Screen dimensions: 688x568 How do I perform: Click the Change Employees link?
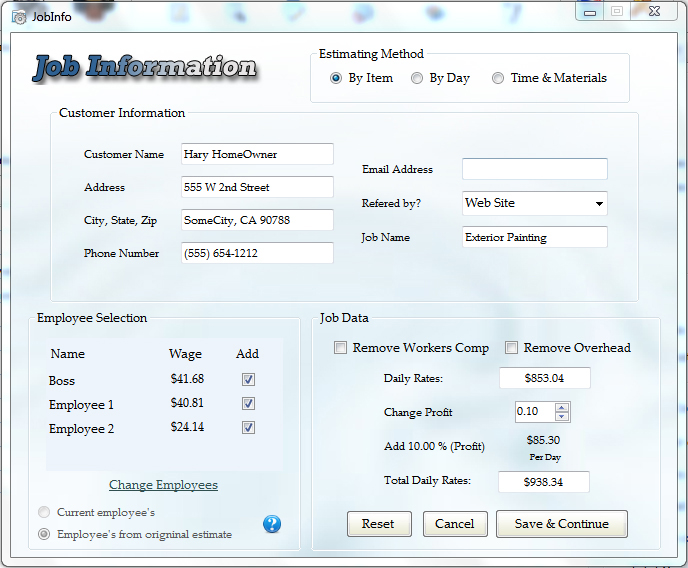point(163,485)
